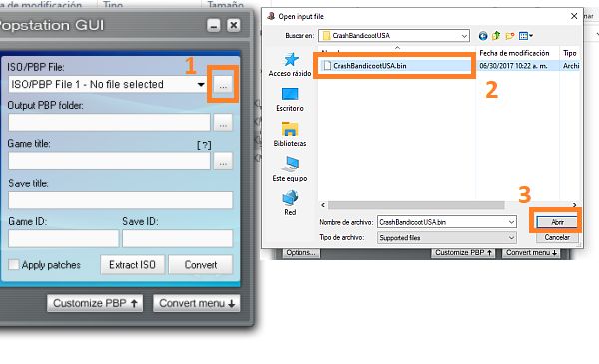Image resolution: width=599 pixels, height=364 pixels.
Task: Click the Output PBP folder browse button
Action: click(223, 123)
